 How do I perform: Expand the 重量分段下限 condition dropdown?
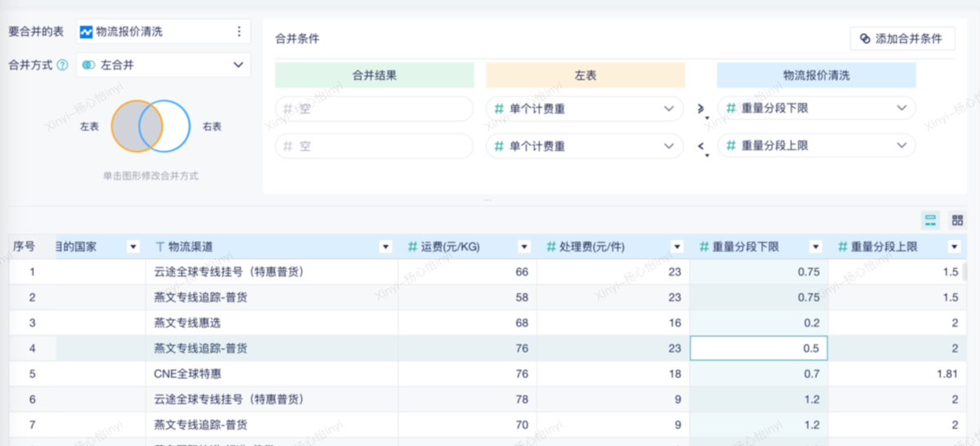[x=817, y=108]
